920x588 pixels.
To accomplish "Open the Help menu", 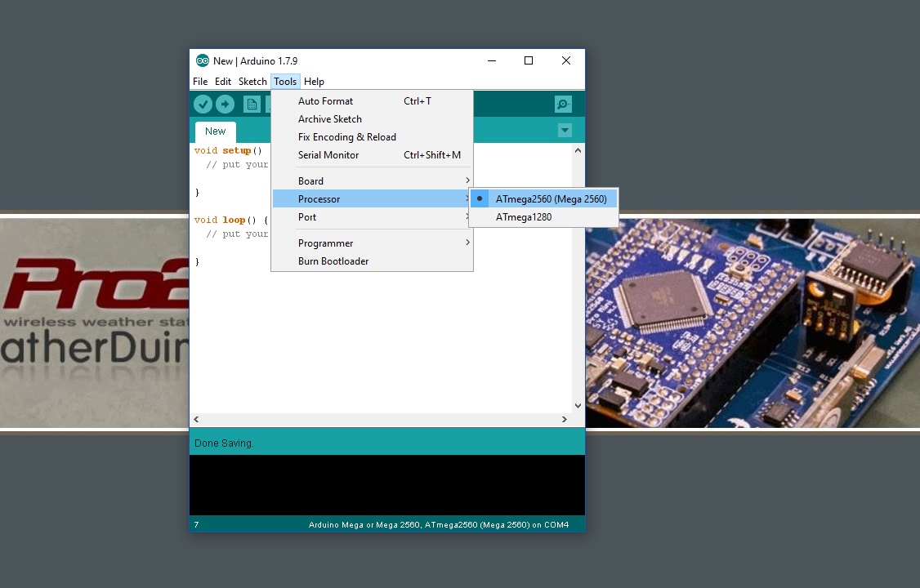I will [x=314, y=82].
